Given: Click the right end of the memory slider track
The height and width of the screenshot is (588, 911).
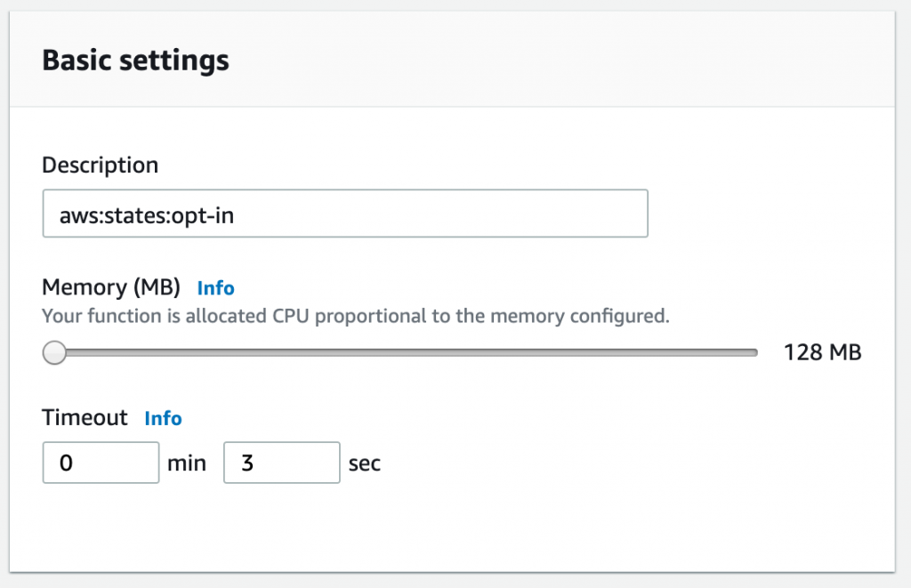Looking at the screenshot, I should pos(753,353).
